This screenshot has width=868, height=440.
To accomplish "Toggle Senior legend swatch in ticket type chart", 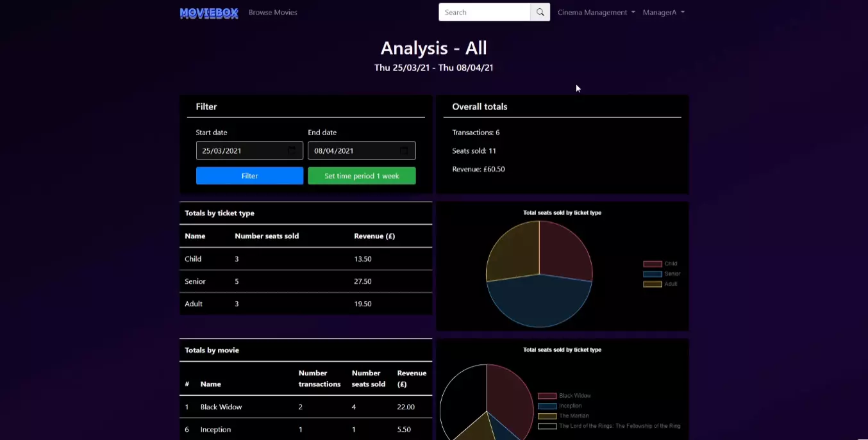I will coord(653,274).
